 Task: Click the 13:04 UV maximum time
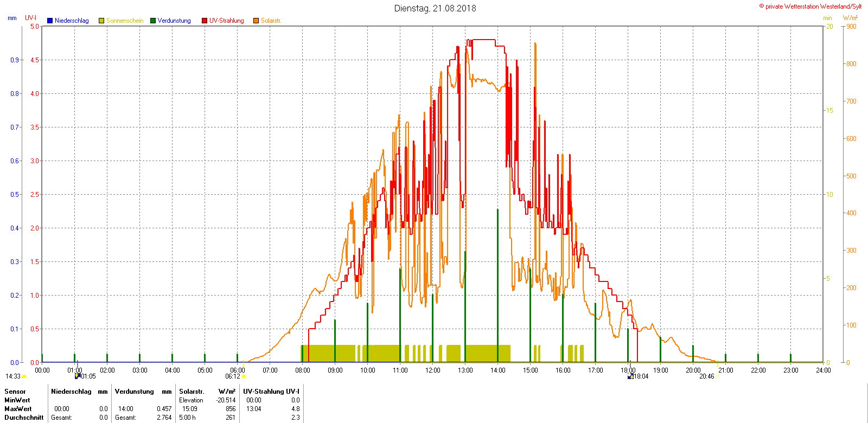coord(254,409)
